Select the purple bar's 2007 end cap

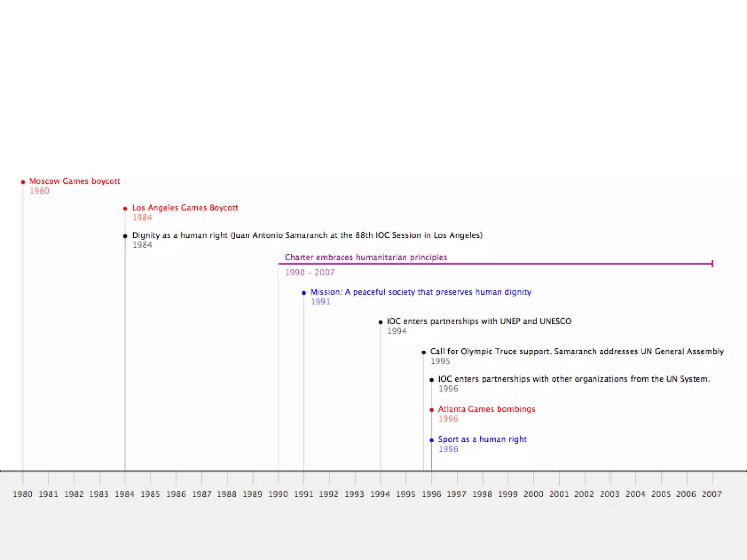click(712, 264)
